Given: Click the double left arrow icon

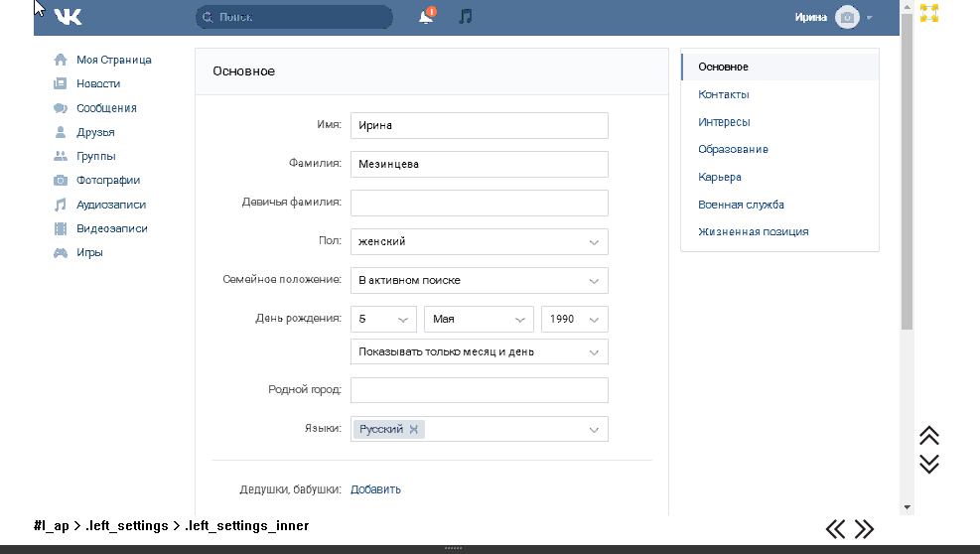Looking at the screenshot, I should coord(836,528).
